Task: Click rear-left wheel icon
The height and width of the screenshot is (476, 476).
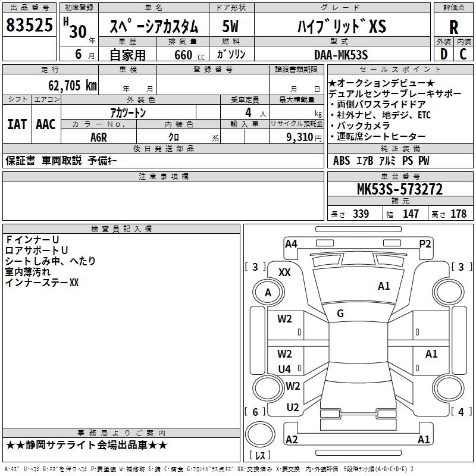Action: tap(269, 389)
